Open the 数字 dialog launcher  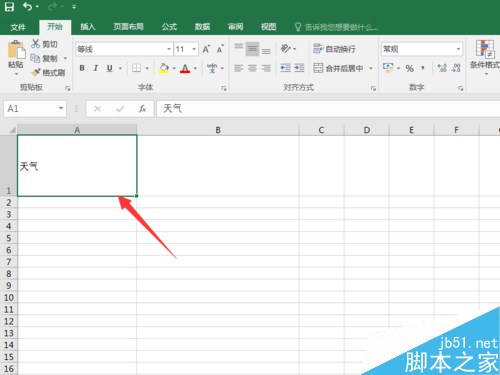click(461, 88)
